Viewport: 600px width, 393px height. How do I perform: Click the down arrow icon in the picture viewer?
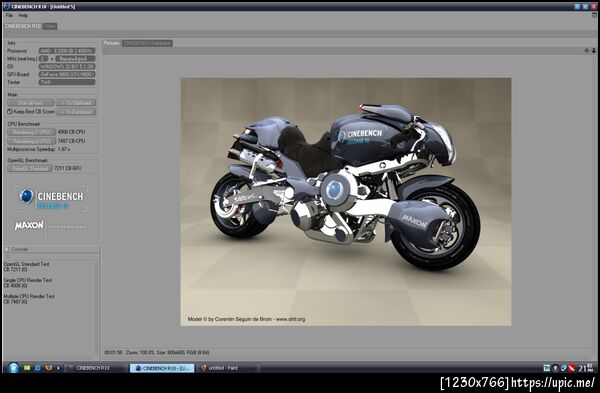point(593,51)
